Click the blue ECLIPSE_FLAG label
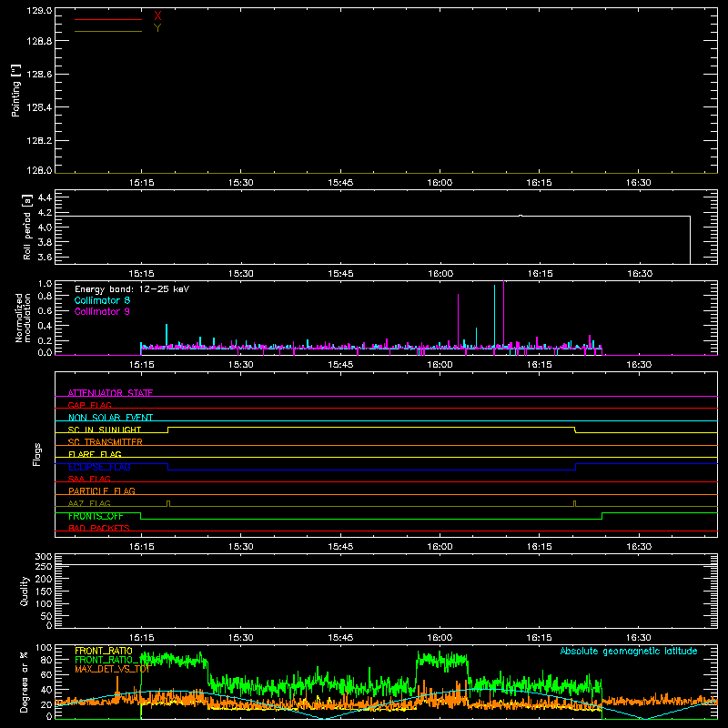This screenshot has width=728, height=728. (x=99, y=467)
